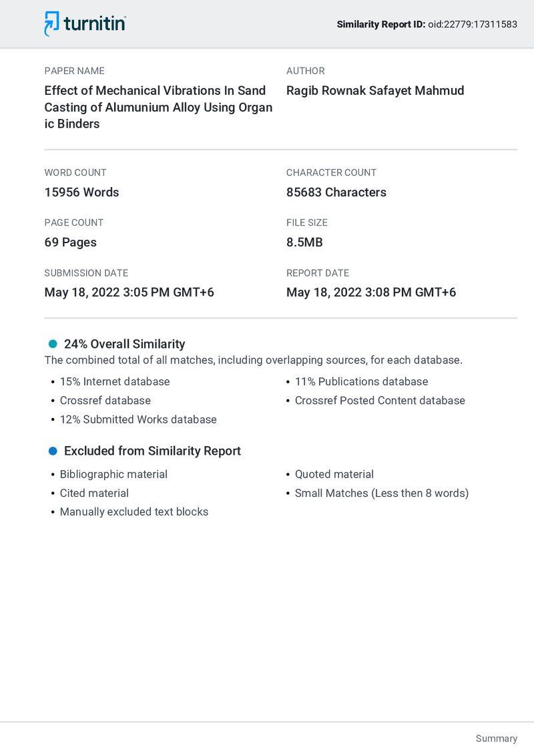
Task: Select the Similarity Report ID number
Action: pos(473,24)
